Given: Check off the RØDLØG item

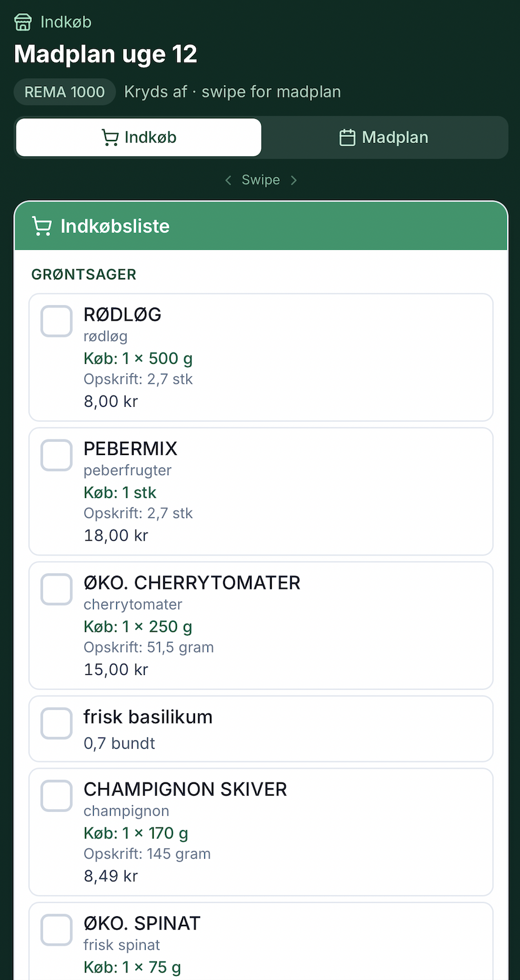Looking at the screenshot, I should tap(57, 321).
